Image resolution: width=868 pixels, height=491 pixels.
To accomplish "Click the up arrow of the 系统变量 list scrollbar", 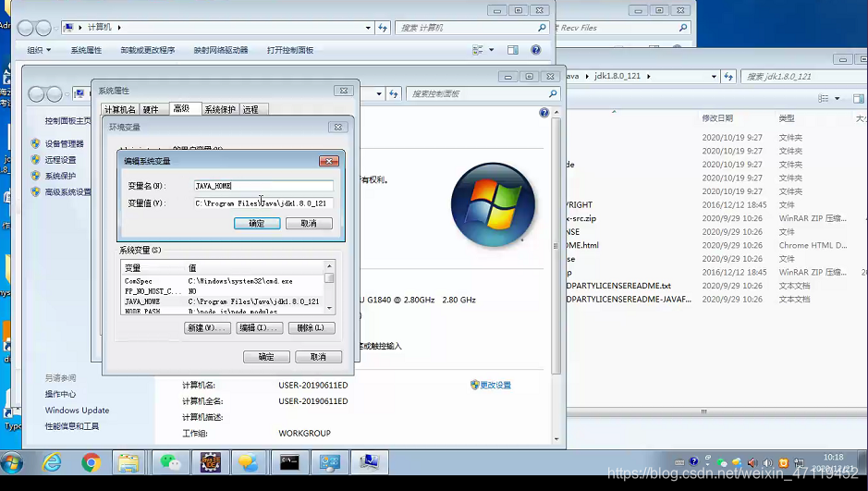I will click(329, 266).
